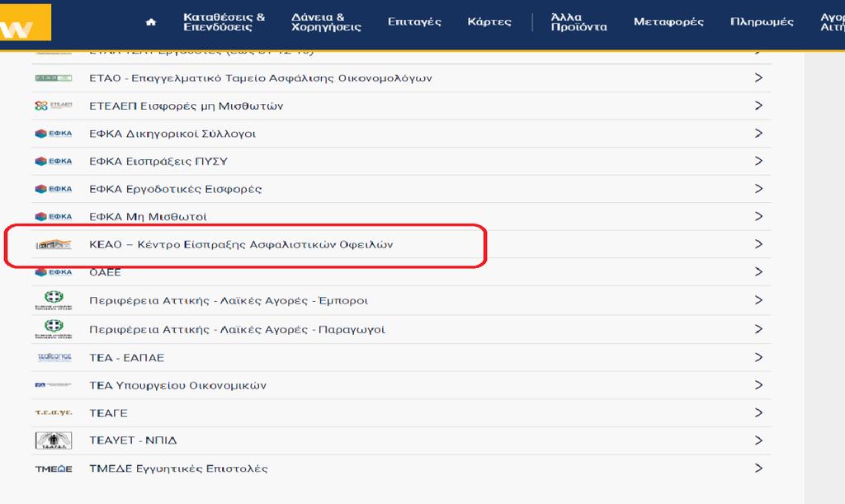The height and width of the screenshot is (504, 845).
Task: Open the Πληρωμές menu
Action: tap(762, 22)
